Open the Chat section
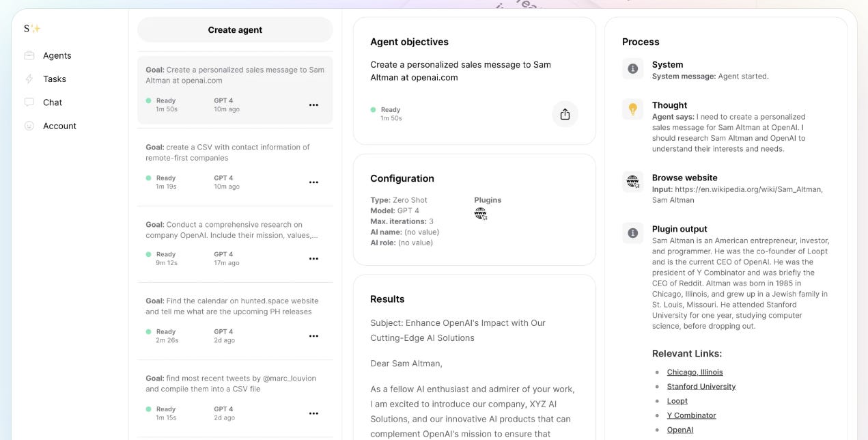 (x=53, y=102)
